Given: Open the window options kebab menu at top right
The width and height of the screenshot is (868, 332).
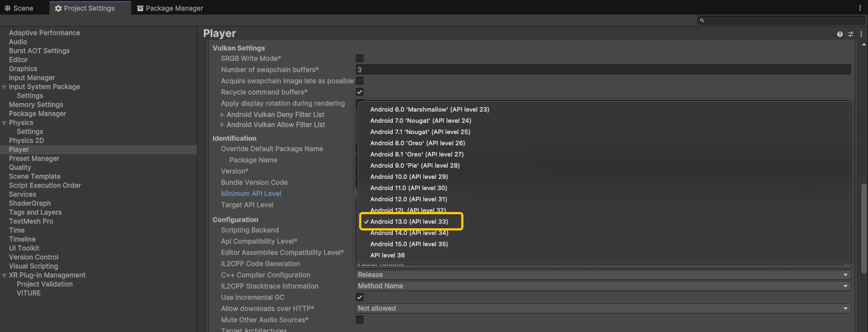Looking at the screenshot, I should click(860, 8).
